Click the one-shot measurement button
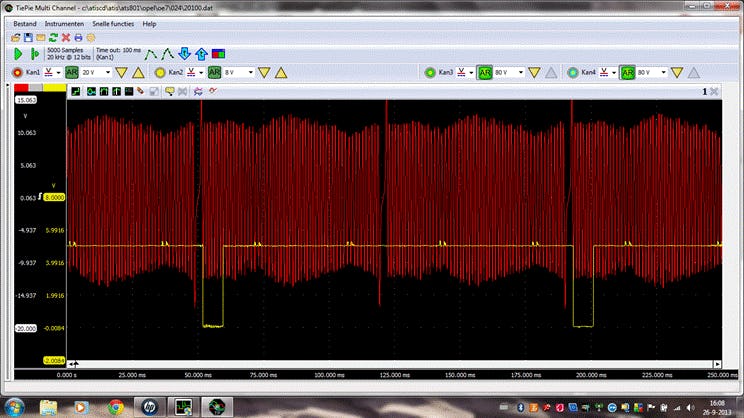744x418 pixels. 36,54
